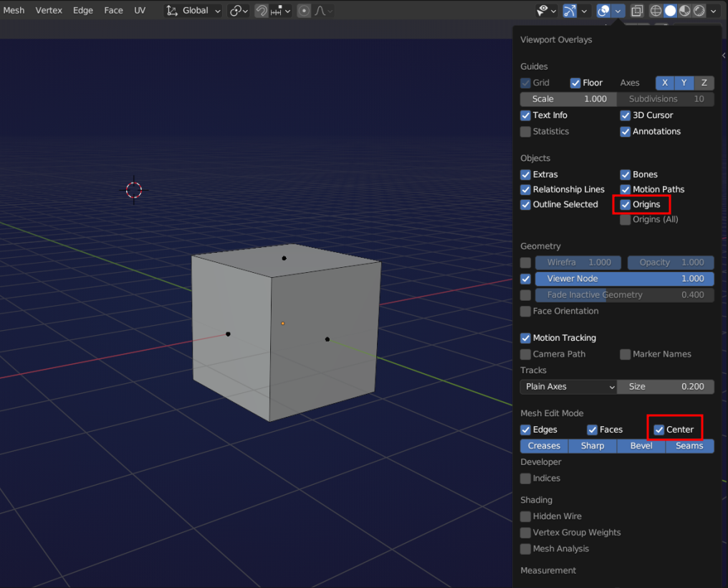This screenshot has height=588, width=728.
Task: Toggle the show gizmo icon
Action: coord(570,11)
